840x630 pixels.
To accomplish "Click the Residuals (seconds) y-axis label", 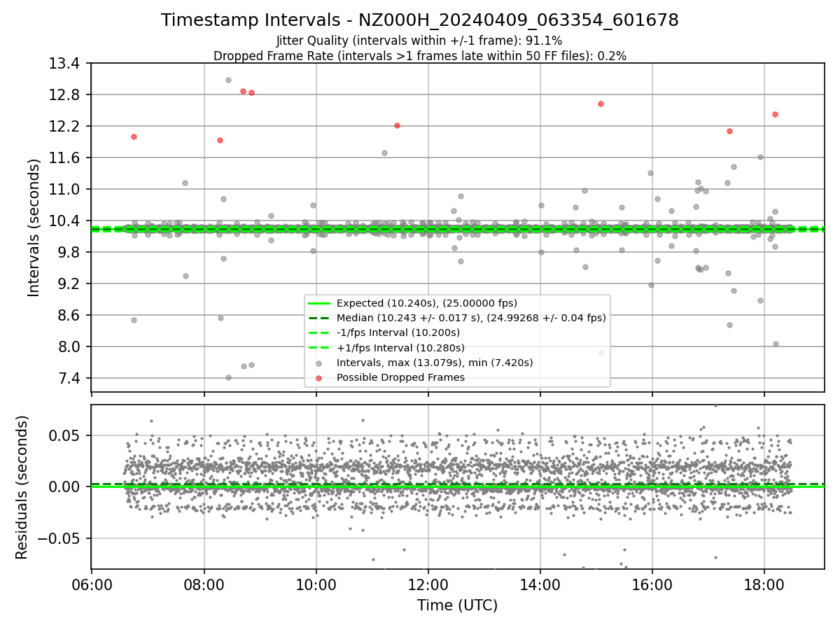I will click(x=22, y=487).
